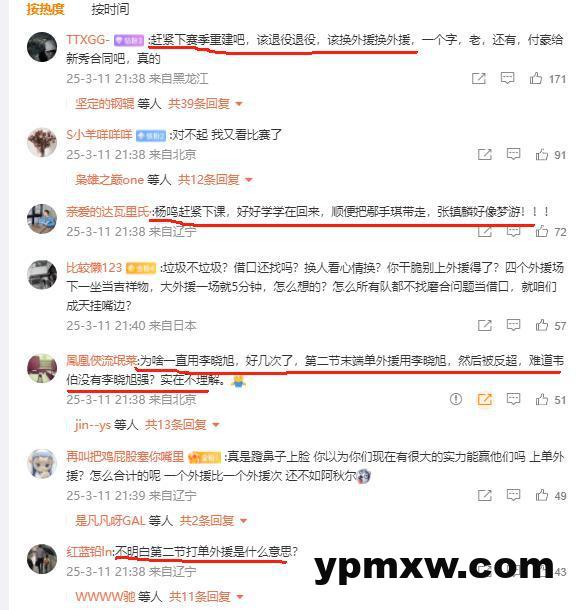Expand the 共13条回复 replies
Screen dimensions: 578x610
pos(182,424)
